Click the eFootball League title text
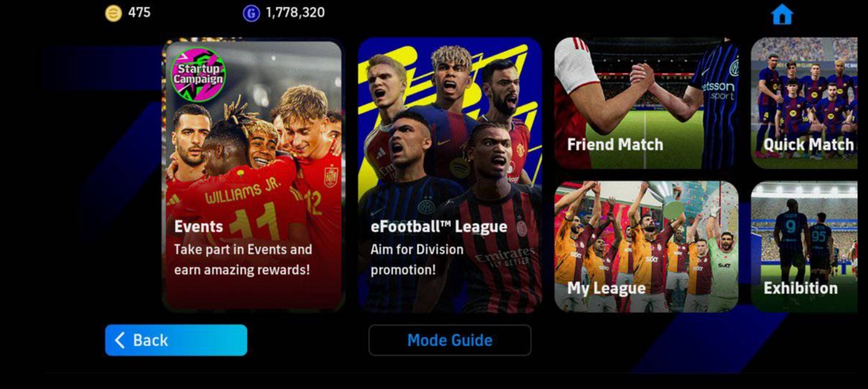Viewport: 868px width, 389px height. [439, 226]
